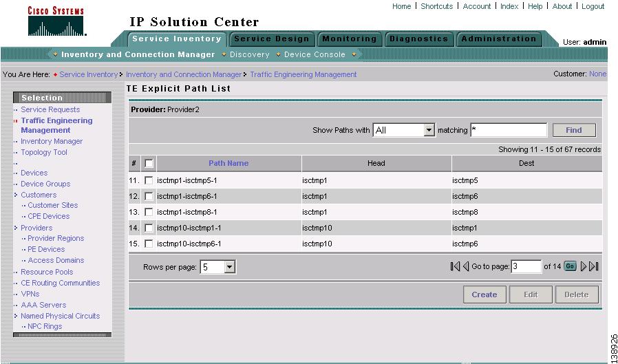The width and height of the screenshot is (618, 364).
Task: Open Service Requests in sidebar
Action: point(50,109)
